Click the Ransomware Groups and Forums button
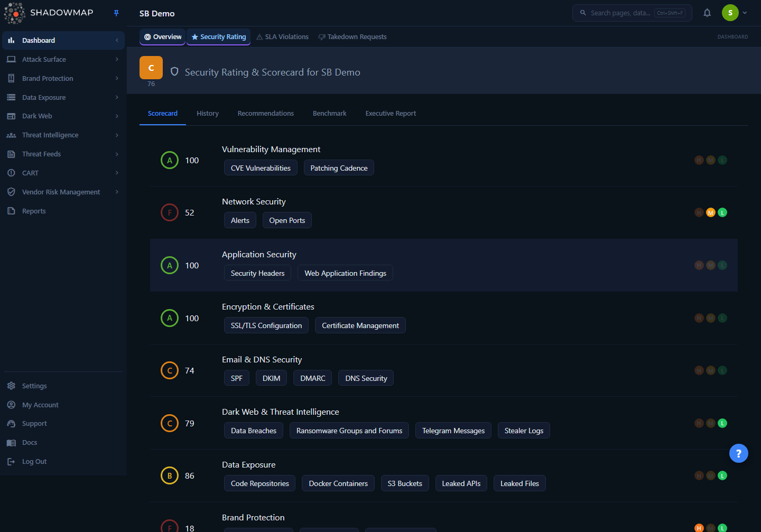The image size is (761, 532). click(349, 431)
